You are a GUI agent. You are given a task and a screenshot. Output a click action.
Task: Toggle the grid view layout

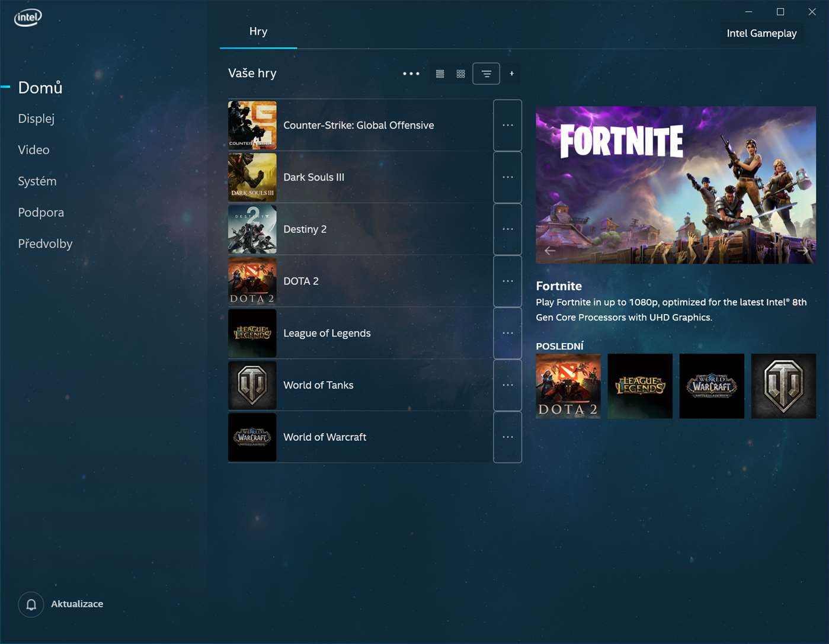point(460,73)
